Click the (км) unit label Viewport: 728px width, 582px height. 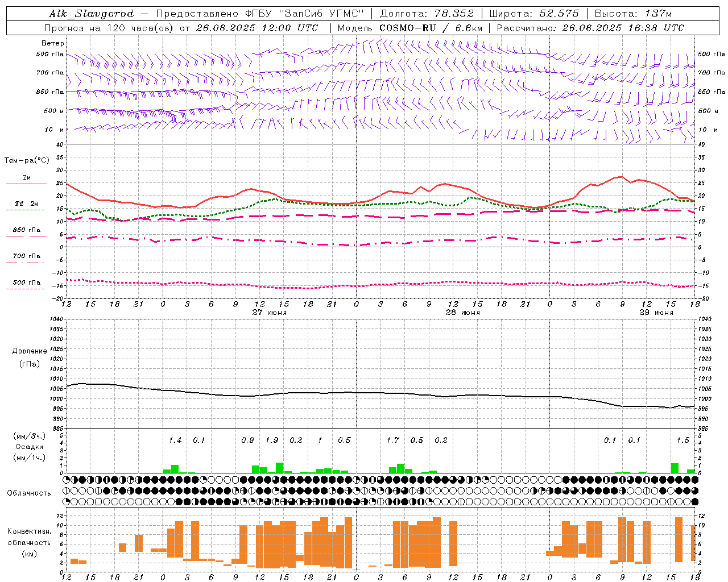point(29,554)
